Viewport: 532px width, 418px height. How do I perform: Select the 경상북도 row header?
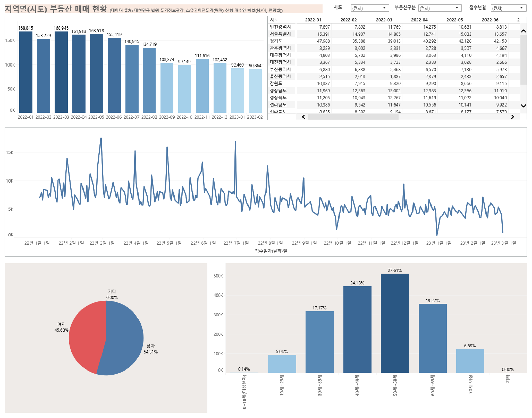coord(278,98)
